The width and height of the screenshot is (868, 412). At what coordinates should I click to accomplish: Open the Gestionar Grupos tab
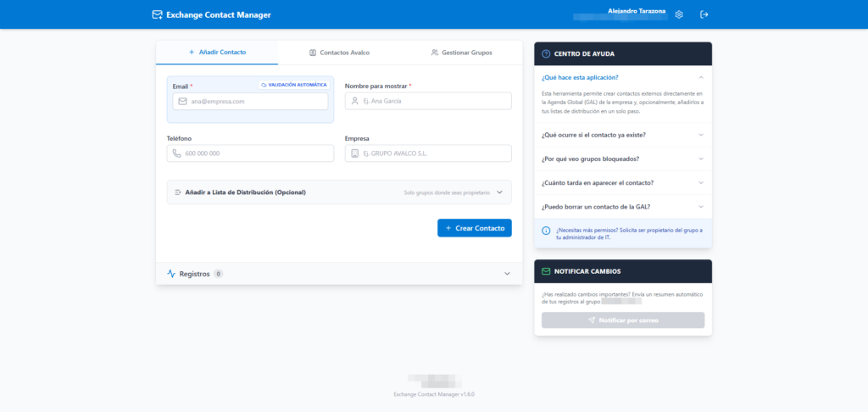pyautogui.click(x=461, y=53)
